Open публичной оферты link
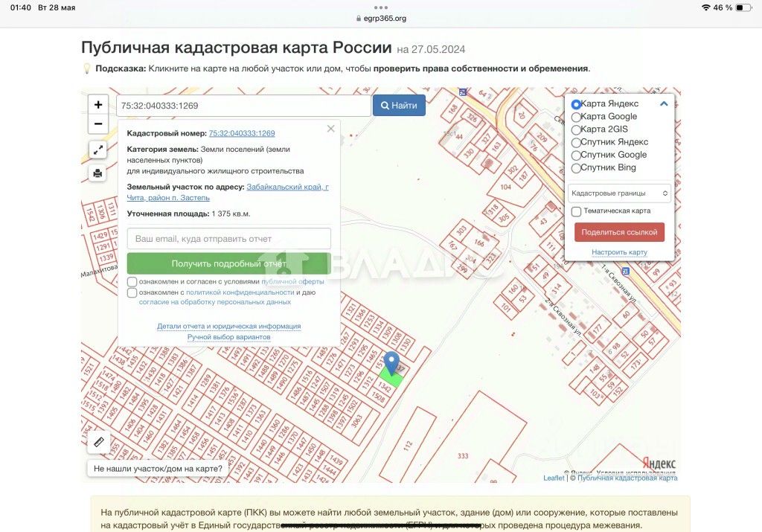Screen dimensions: 762x532 (292, 282)
